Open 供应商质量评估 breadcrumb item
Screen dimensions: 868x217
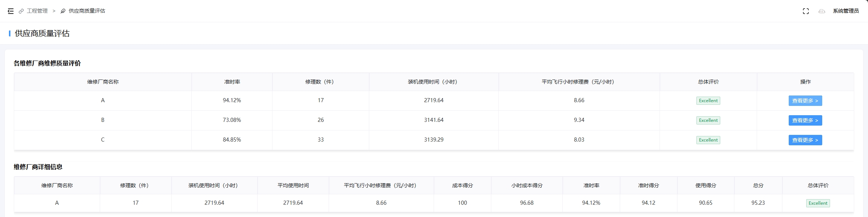pos(87,11)
